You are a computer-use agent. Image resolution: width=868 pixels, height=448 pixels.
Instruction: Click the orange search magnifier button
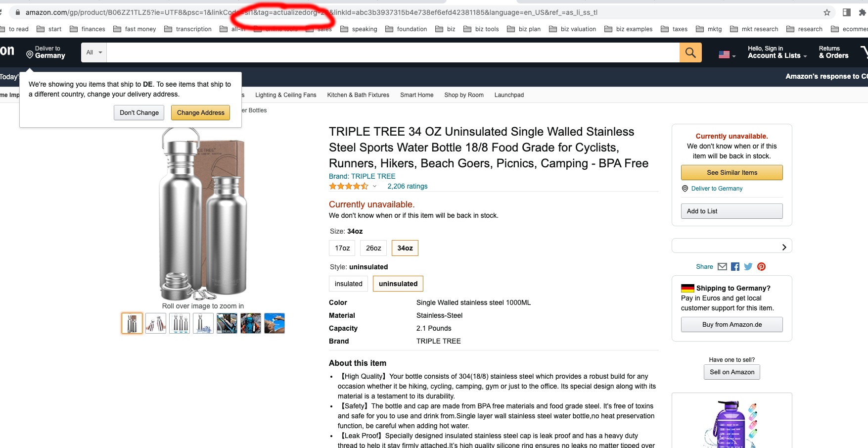point(690,52)
